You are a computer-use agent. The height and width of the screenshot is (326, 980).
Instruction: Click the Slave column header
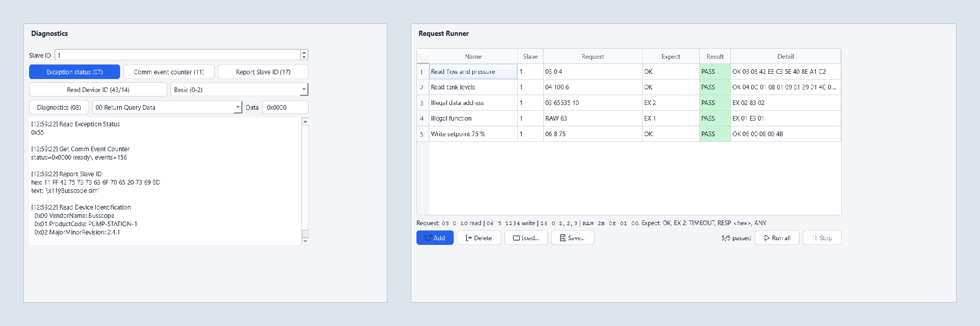tap(530, 56)
